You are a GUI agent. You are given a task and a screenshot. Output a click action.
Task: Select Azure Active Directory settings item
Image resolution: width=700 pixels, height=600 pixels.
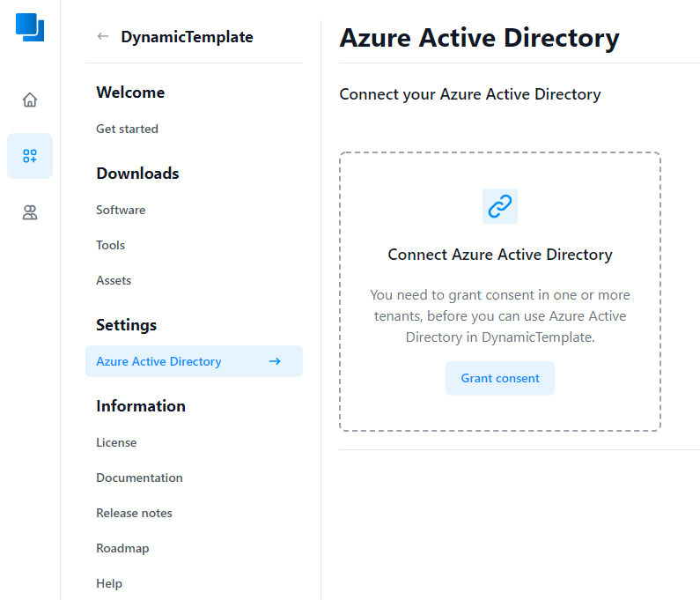point(195,361)
